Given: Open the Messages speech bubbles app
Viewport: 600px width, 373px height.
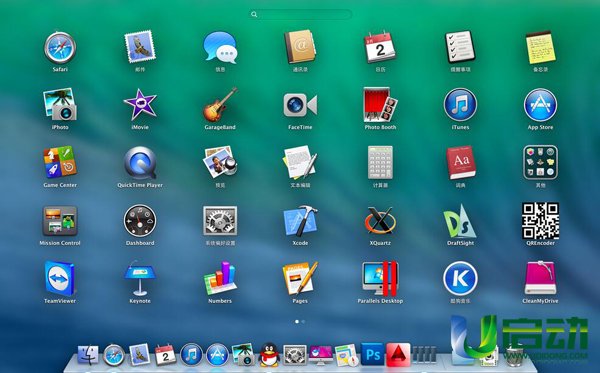Looking at the screenshot, I should point(220,47).
